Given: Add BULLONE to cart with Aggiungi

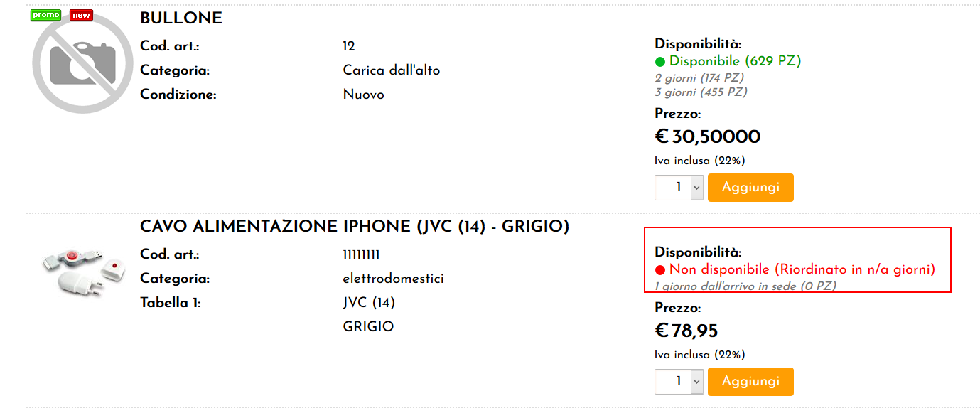Looking at the screenshot, I should (x=750, y=188).
